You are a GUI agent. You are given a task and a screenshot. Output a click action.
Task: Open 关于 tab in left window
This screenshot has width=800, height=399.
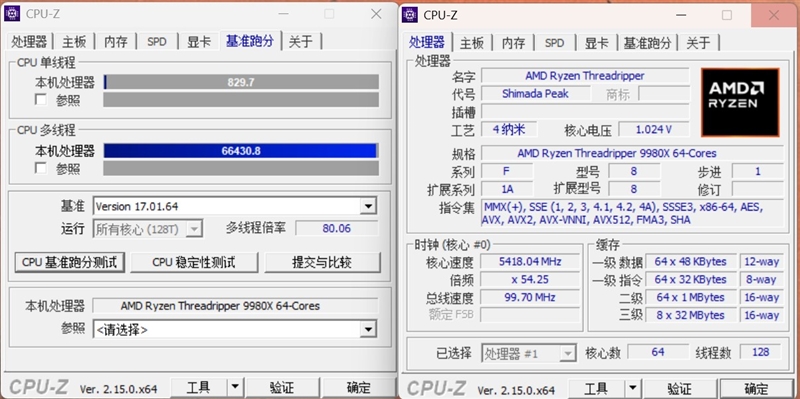301,42
